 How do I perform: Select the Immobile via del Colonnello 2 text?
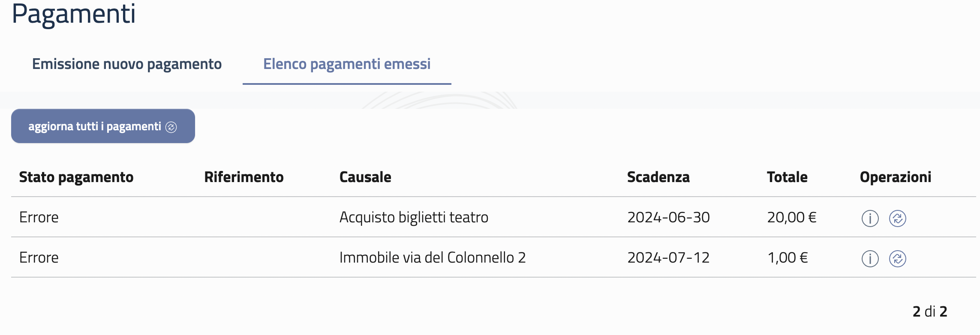tap(432, 258)
